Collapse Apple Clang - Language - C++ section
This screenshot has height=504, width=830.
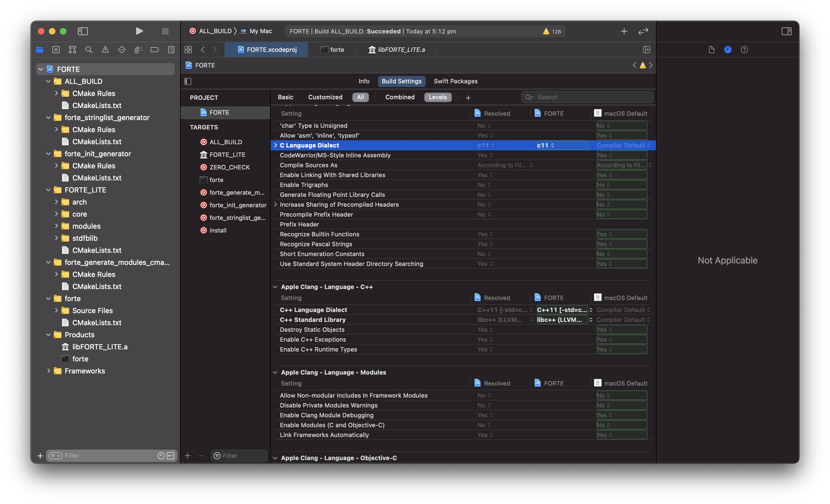[275, 287]
